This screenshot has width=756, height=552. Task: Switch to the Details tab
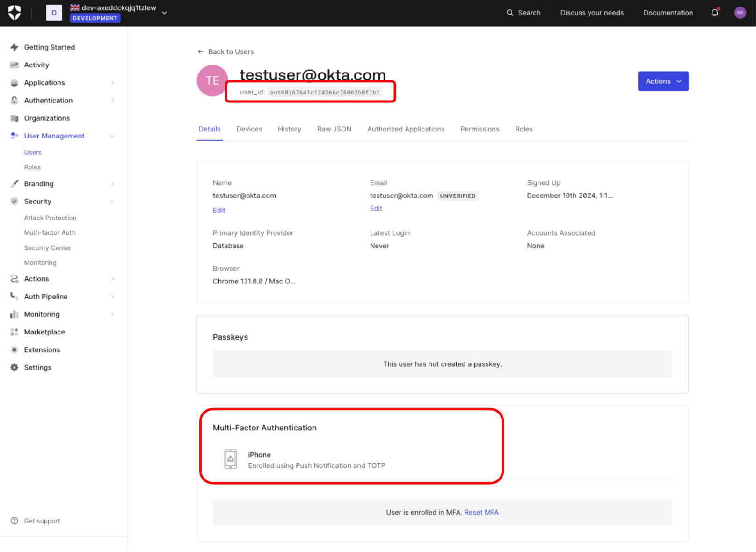(x=210, y=129)
